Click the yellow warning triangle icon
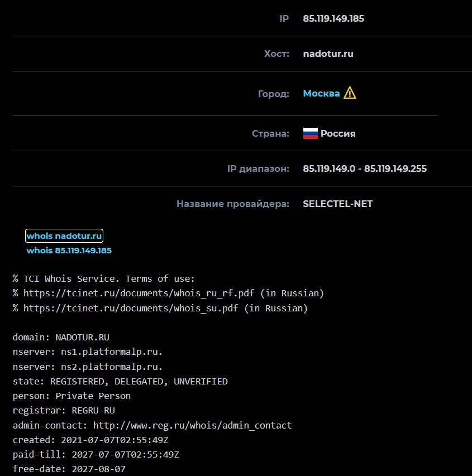This screenshot has height=476, width=472. tap(350, 93)
